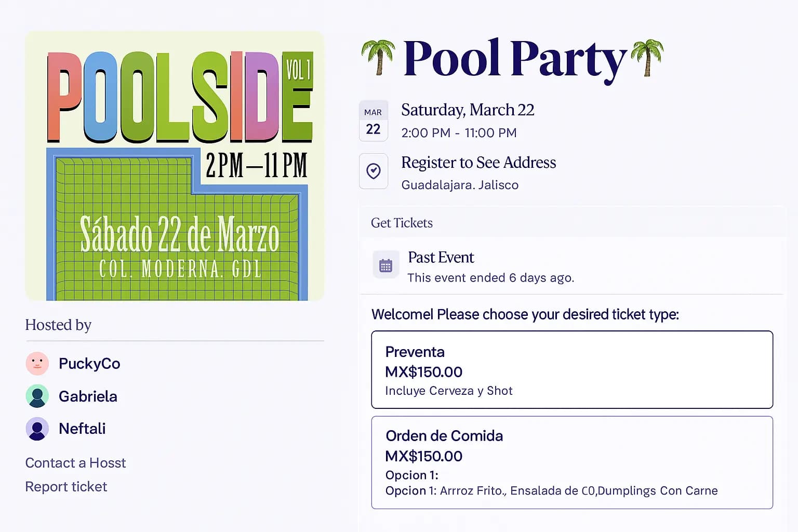Open the Contact a Host link
The image size is (798, 532).
[x=76, y=463]
